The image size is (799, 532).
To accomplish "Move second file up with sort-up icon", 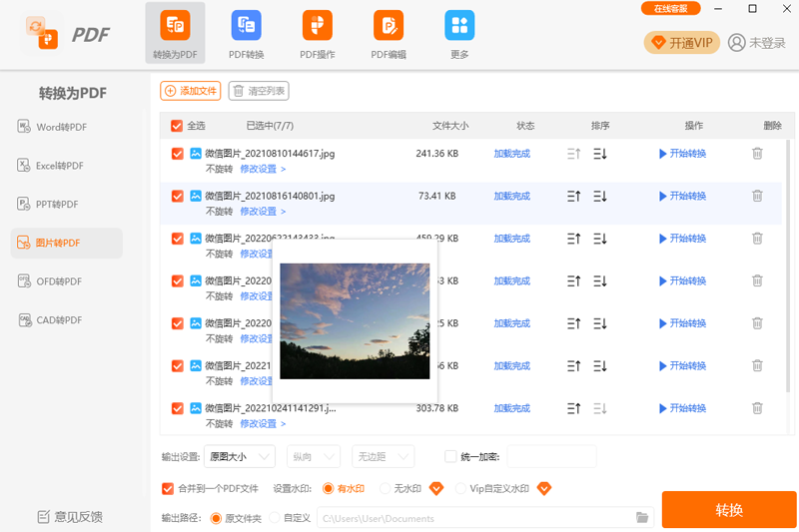I will point(573,197).
